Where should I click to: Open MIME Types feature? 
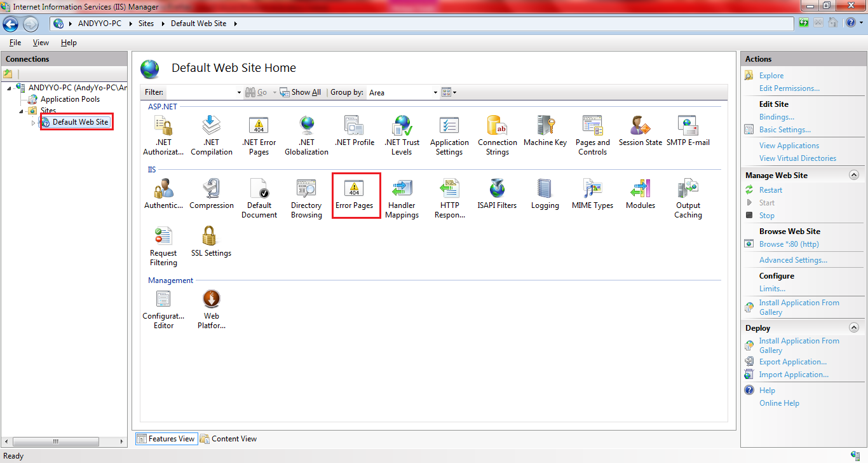point(593,194)
